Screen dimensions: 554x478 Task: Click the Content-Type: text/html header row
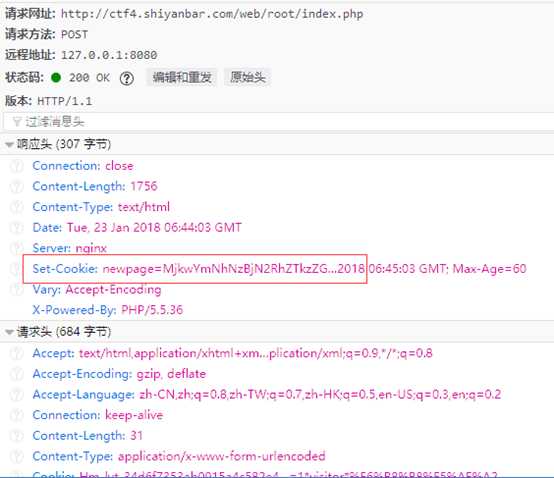click(x=101, y=207)
